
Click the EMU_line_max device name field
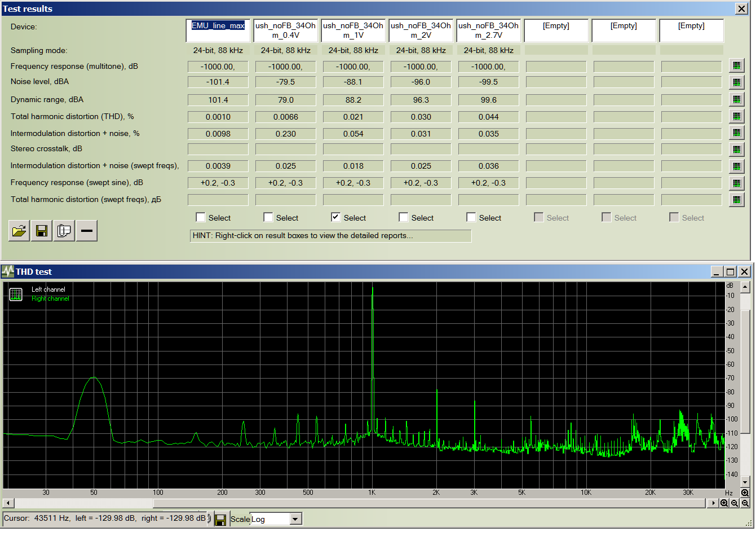[x=218, y=30]
